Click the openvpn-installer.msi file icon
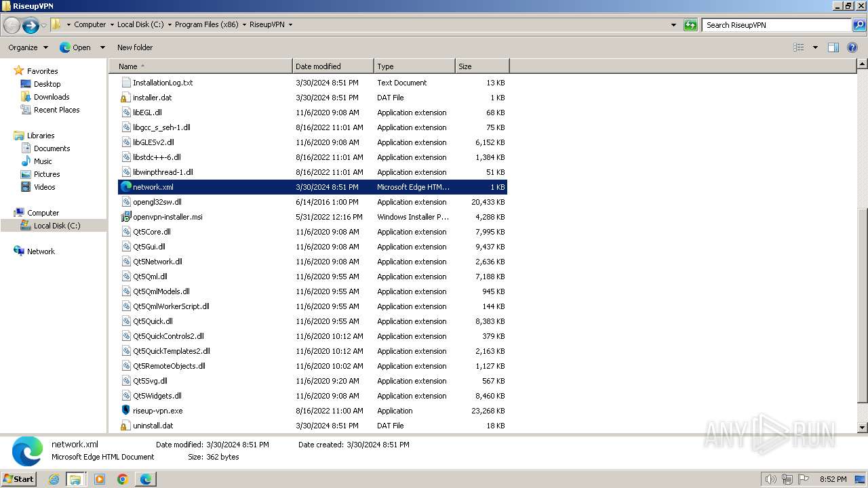This screenshot has height=488, width=868. click(125, 217)
